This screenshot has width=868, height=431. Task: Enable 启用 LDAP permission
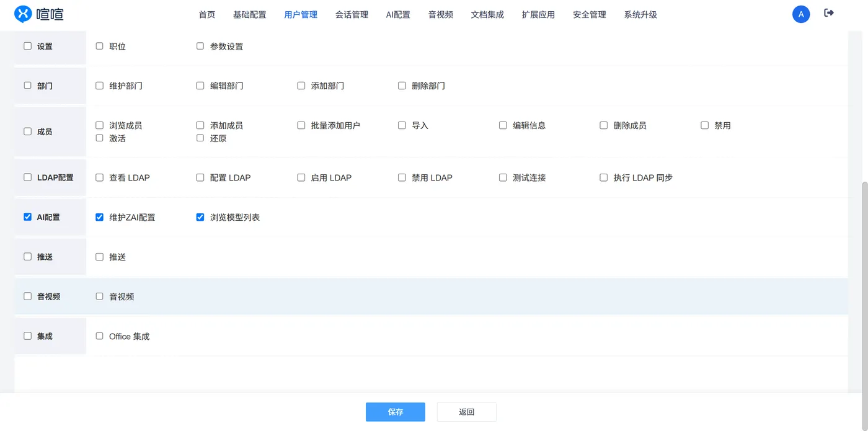pos(301,177)
